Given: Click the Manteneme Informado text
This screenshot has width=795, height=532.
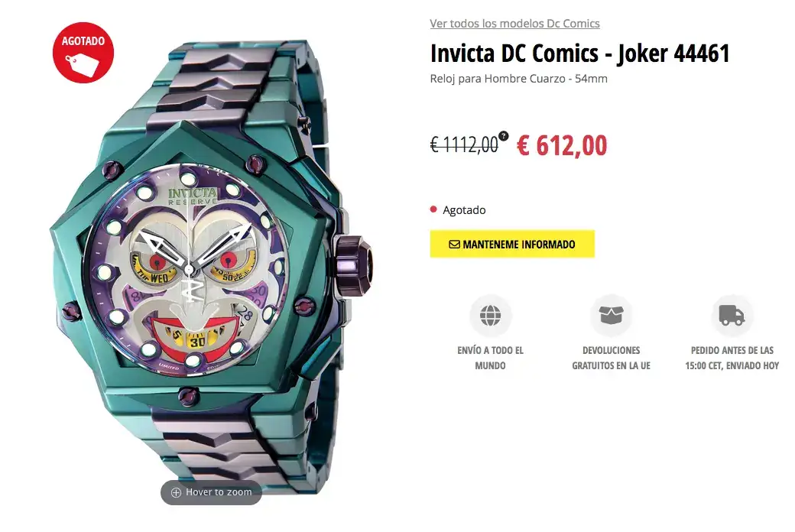Looking at the screenshot, I should click(519, 245).
